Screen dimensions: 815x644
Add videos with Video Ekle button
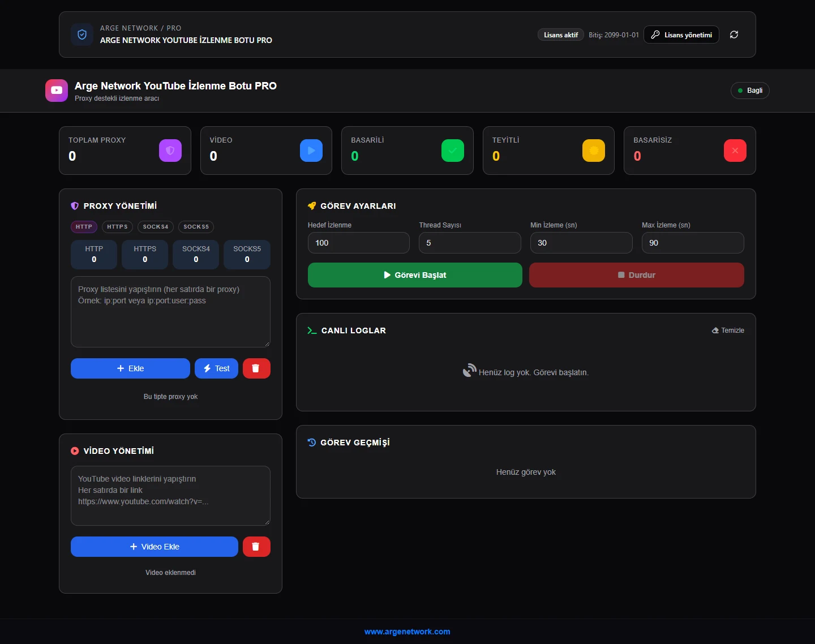tap(155, 547)
